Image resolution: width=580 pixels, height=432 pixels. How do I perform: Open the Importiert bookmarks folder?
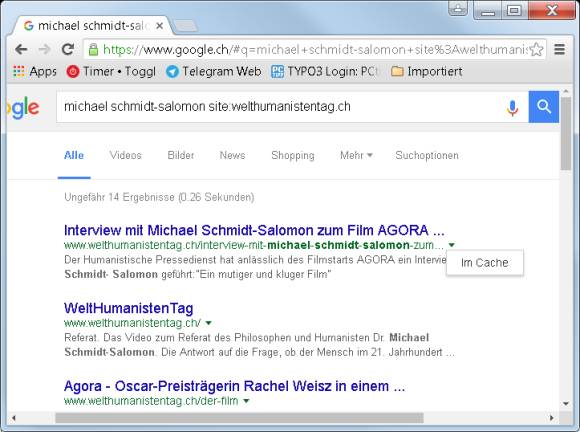pos(426,71)
